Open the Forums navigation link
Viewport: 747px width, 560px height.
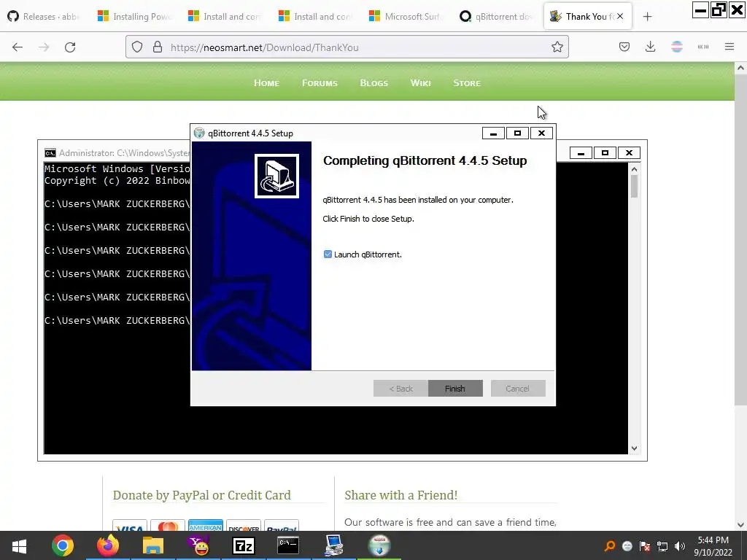[320, 83]
